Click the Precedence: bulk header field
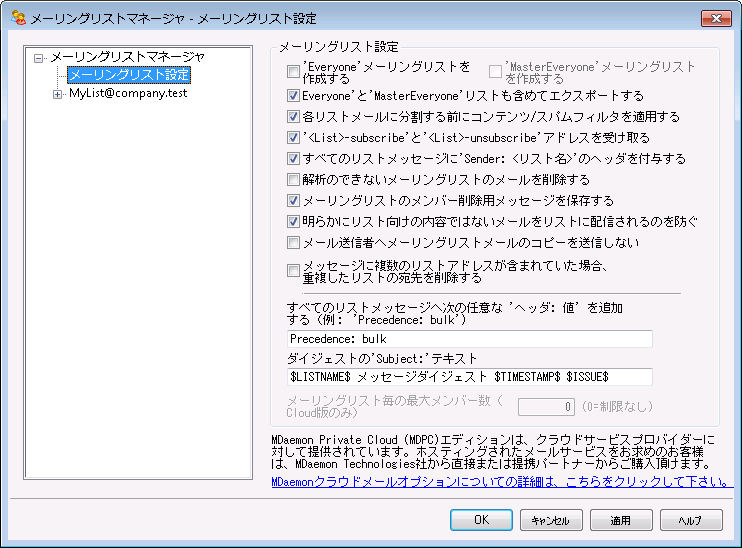742x548 pixels. point(468,339)
